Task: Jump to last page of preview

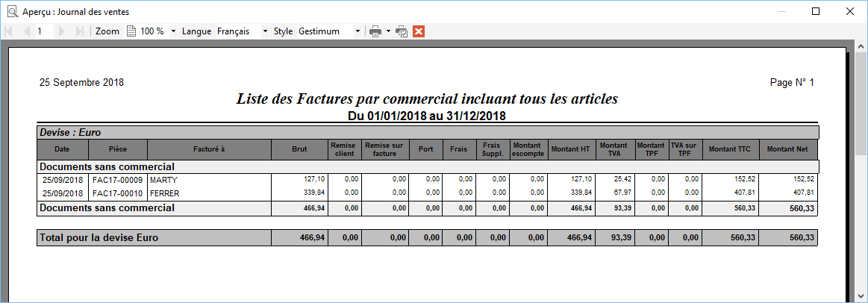Action: 79,31
